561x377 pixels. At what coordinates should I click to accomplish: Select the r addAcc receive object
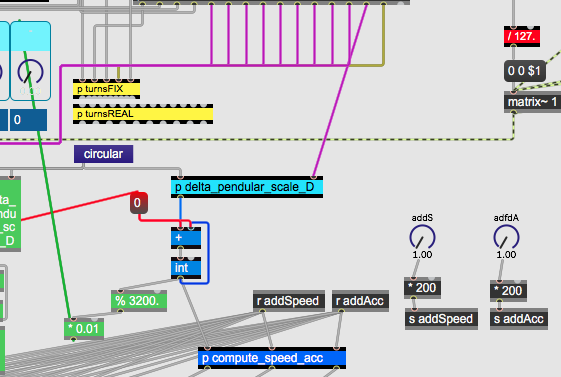tap(360, 301)
